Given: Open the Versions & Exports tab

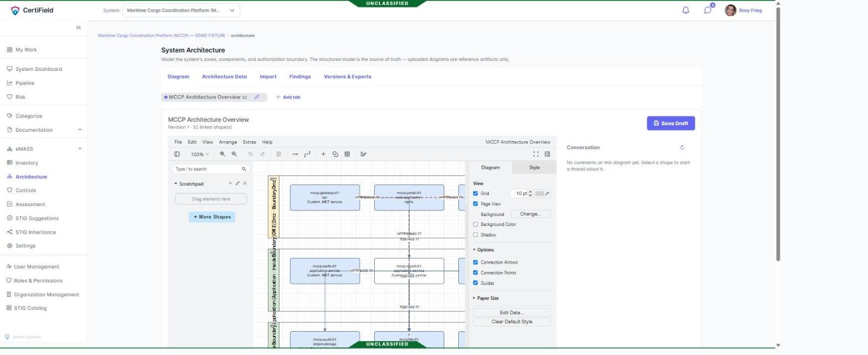Looking at the screenshot, I should pos(347,76).
